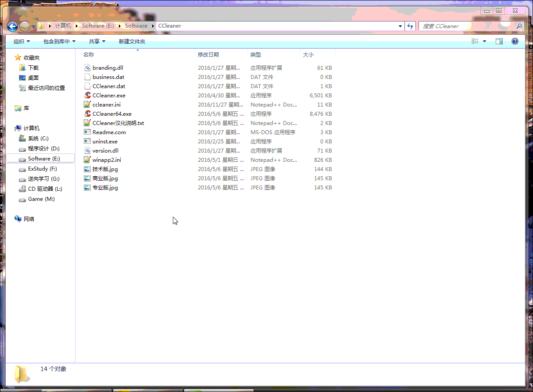The width and height of the screenshot is (533, 392).
Task: Click the forward navigation arrow button
Action: pyautogui.click(x=25, y=26)
